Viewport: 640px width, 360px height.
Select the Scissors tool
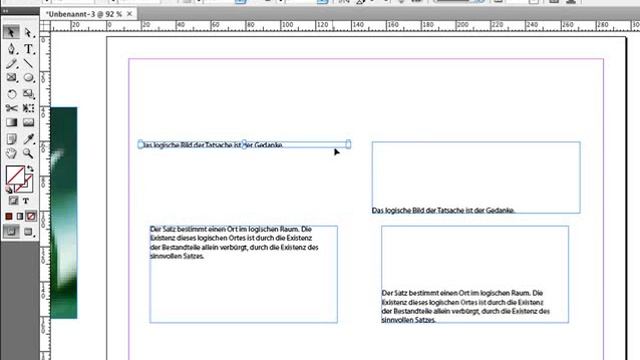[x=11, y=108]
